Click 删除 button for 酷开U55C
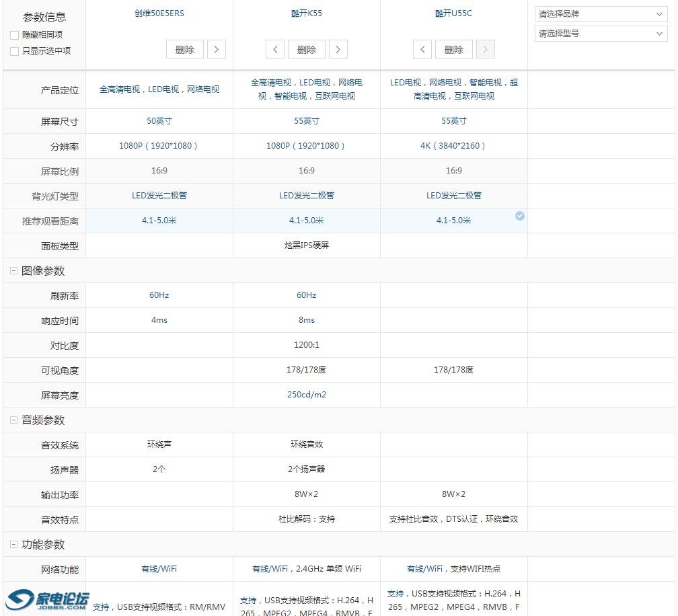The height and width of the screenshot is (616, 678). point(453,49)
